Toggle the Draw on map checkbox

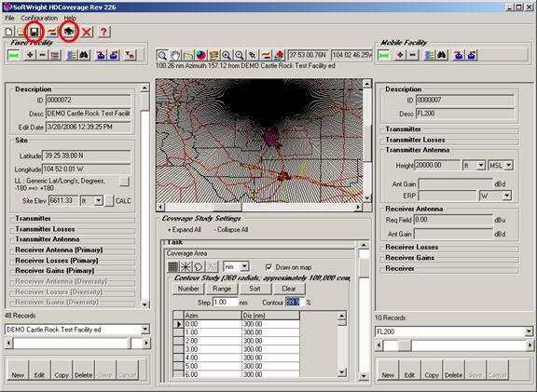point(269,267)
